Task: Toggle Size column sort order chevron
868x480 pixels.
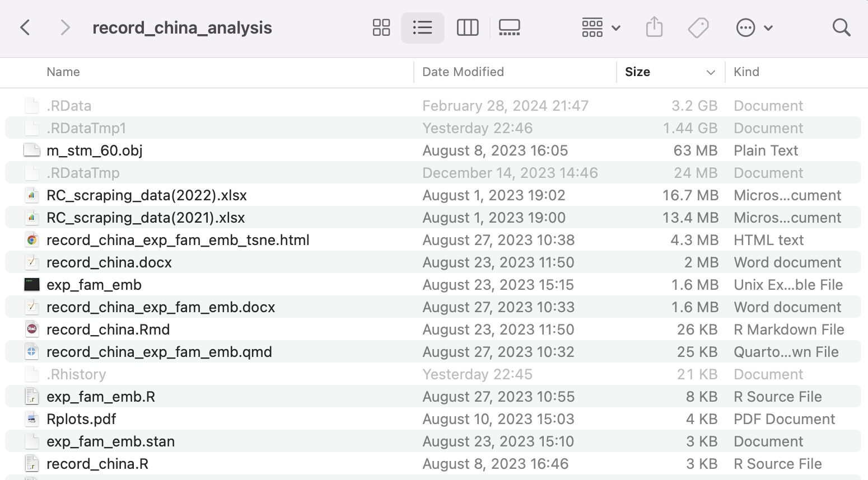Action: 711,72
